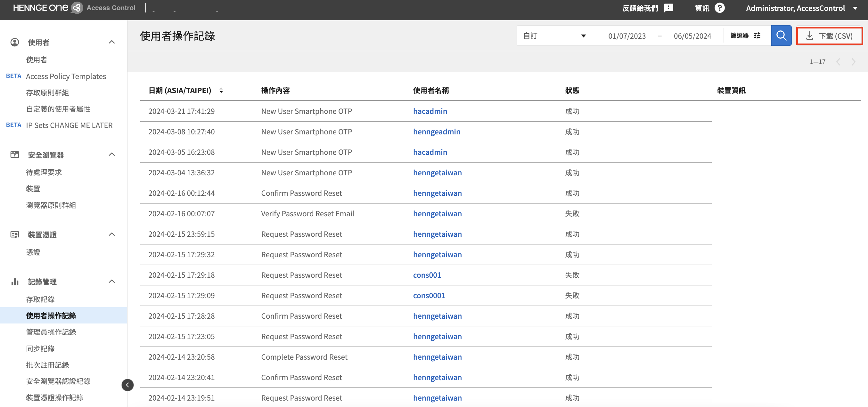Viewport: 868px width, 407px height.
Task: Click the 裝置憑證 certificate icon
Action: (15, 234)
